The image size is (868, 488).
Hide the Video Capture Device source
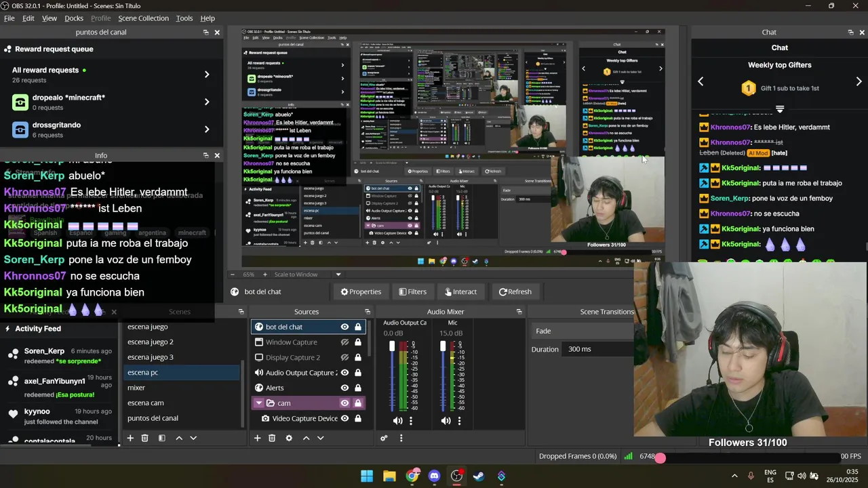(344, 419)
